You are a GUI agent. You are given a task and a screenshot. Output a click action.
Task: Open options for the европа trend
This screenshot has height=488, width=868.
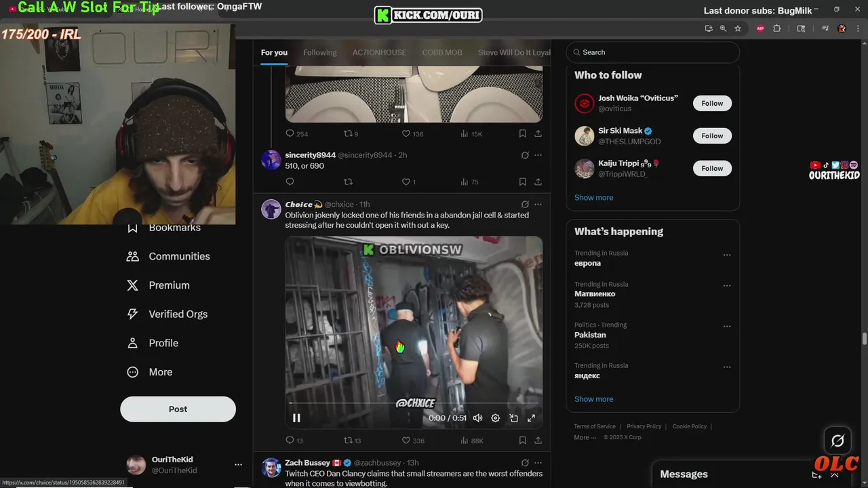pos(727,256)
